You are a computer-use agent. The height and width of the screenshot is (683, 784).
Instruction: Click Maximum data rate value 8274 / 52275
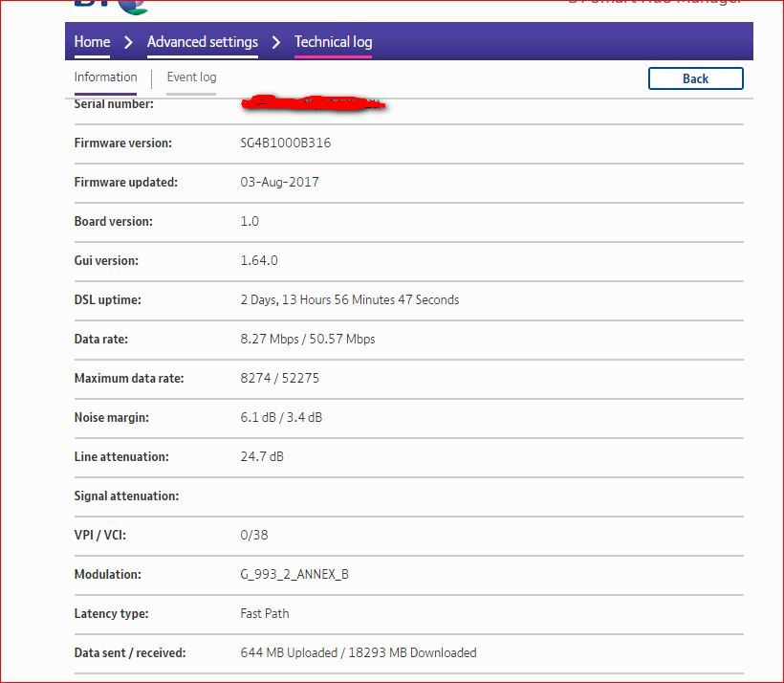coord(279,379)
